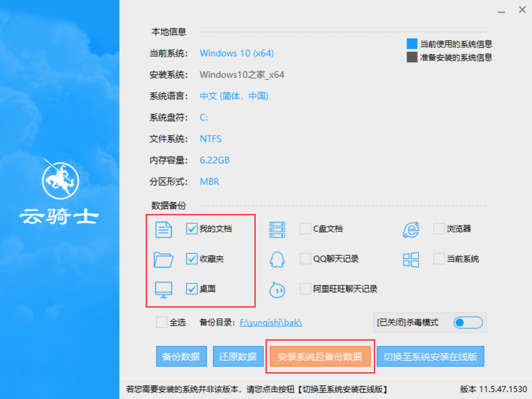
Task: Click the bottom hint text about 切换至系统安装在线版
Action: tap(257, 389)
